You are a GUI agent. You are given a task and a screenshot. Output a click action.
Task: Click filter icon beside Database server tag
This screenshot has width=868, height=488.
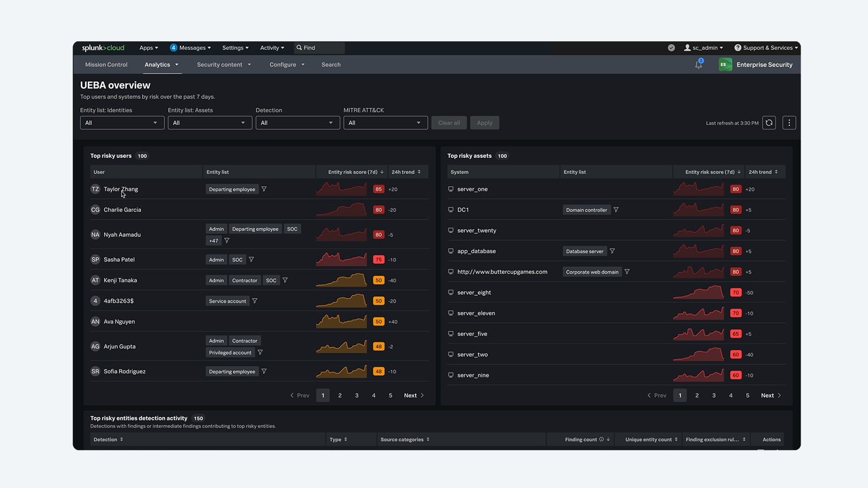point(612,251)
